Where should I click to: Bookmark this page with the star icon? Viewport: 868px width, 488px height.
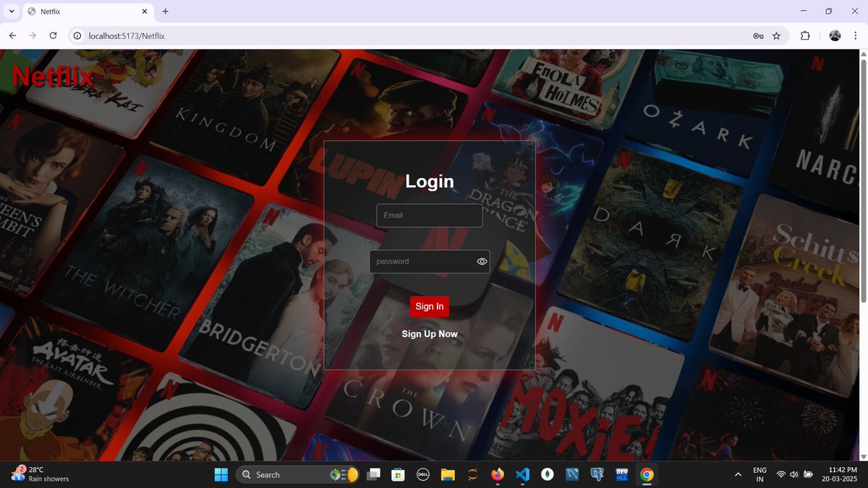pos(777,35)
